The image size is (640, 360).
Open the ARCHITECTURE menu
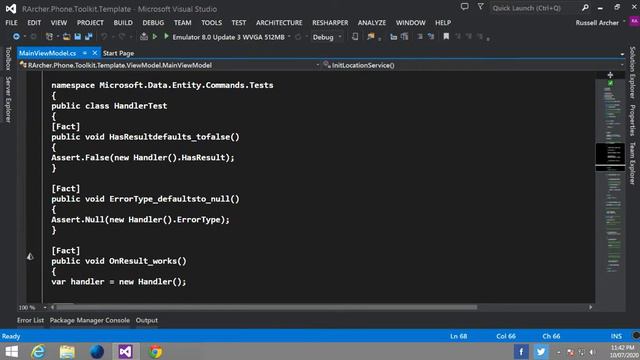point(279,23)
